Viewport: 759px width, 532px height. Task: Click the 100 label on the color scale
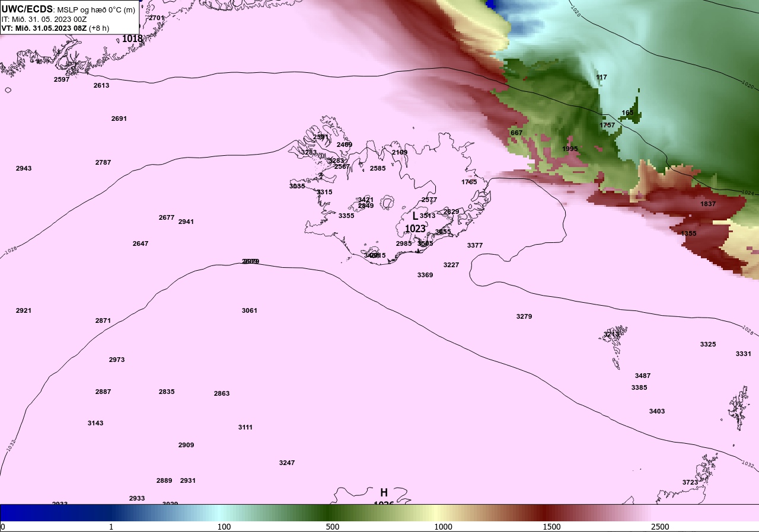pos(224,527)
